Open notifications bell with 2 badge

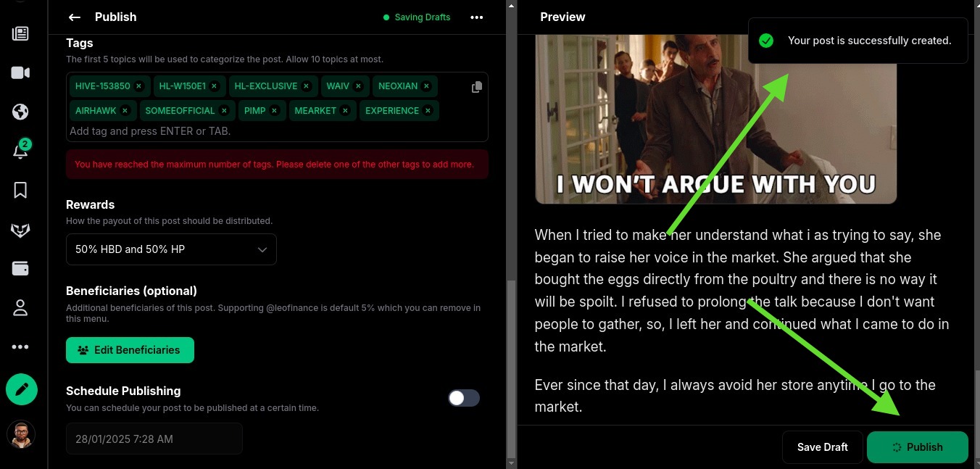[21, 149]
